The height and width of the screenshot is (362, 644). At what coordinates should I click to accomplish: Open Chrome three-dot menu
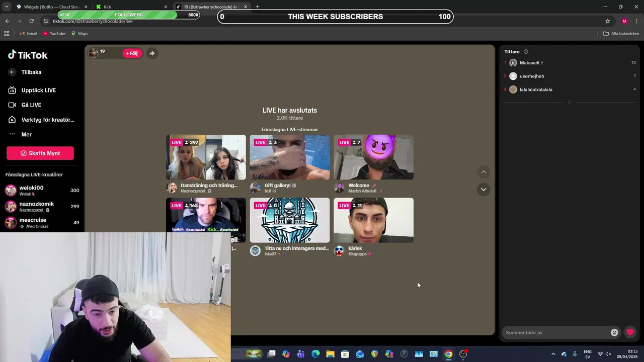pyautogui.click(x=637, y=21)
